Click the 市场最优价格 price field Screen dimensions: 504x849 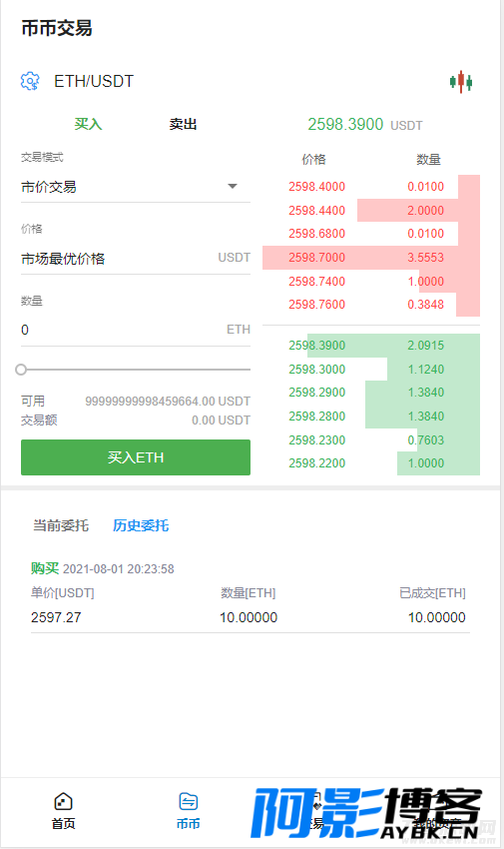[x=135, y=259]
